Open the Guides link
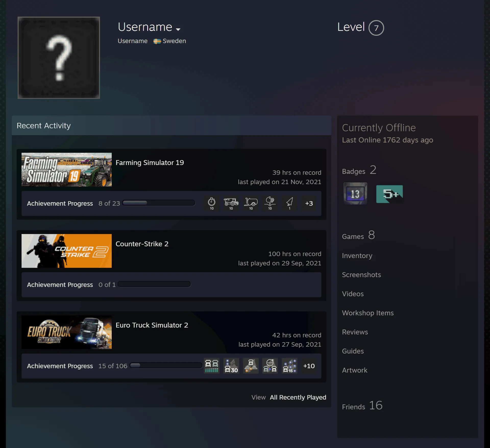 (x=353, y=351)
